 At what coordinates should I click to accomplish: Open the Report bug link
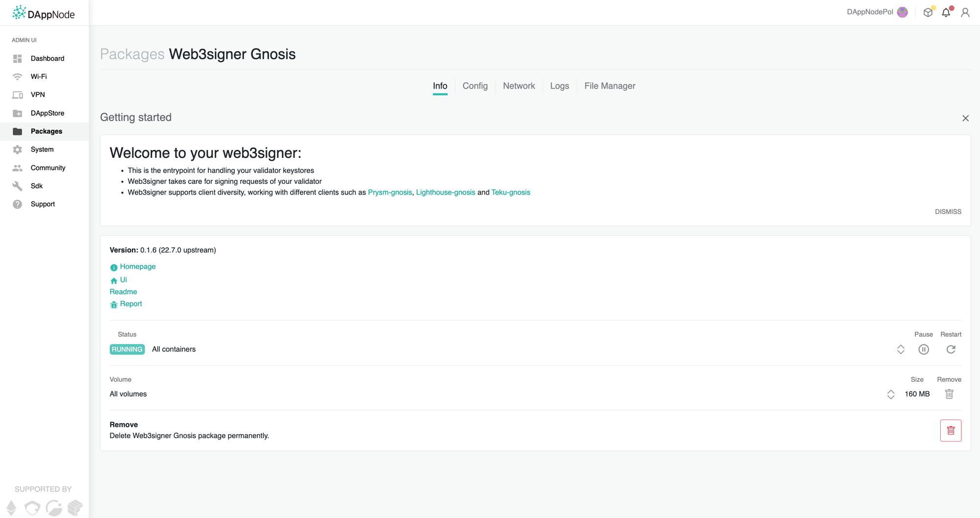coord(131,304)
